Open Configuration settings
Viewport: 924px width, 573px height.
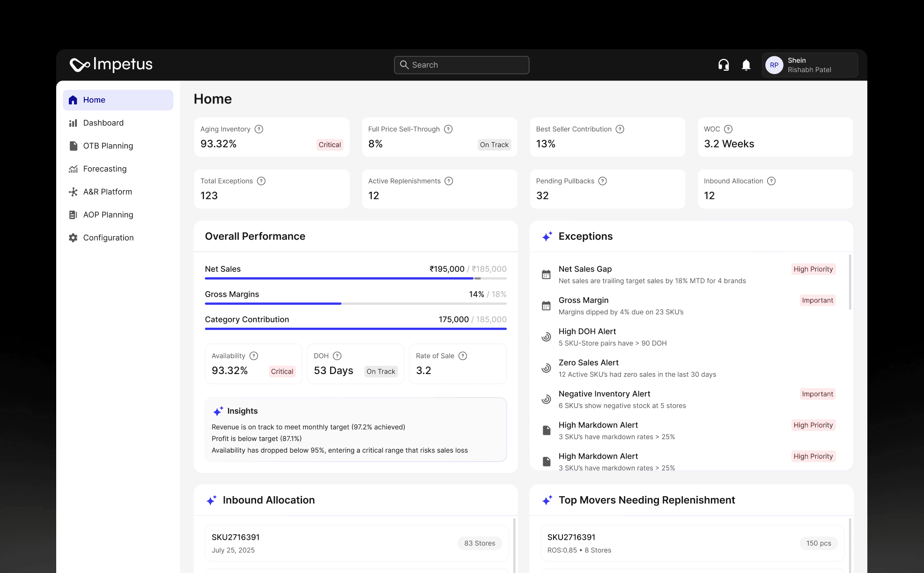[x=108, y=237]
